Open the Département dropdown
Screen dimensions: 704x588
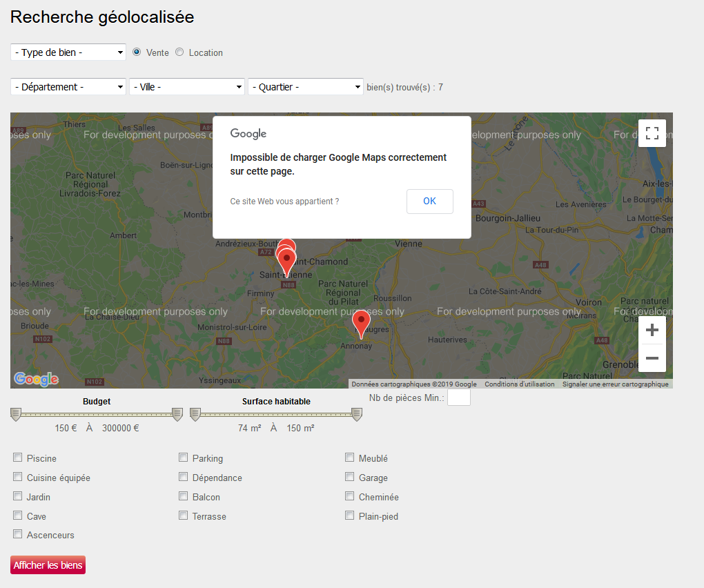coord(67,86)
